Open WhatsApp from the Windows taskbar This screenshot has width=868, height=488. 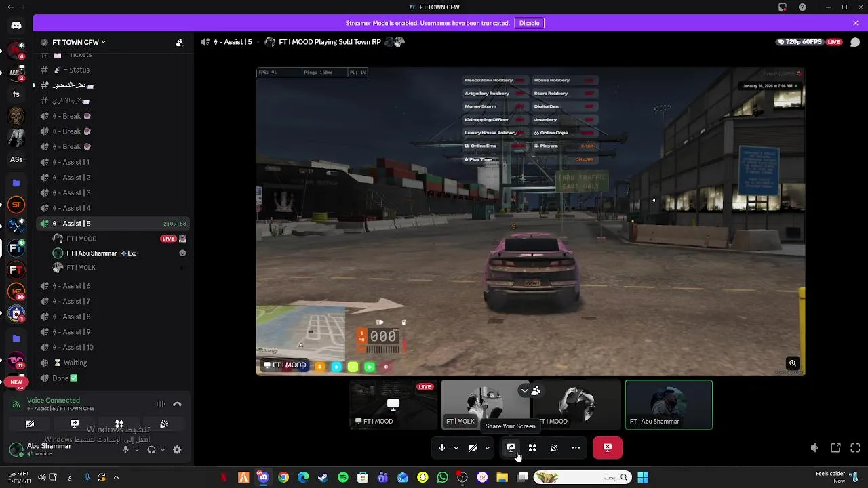tap(443, 478)
